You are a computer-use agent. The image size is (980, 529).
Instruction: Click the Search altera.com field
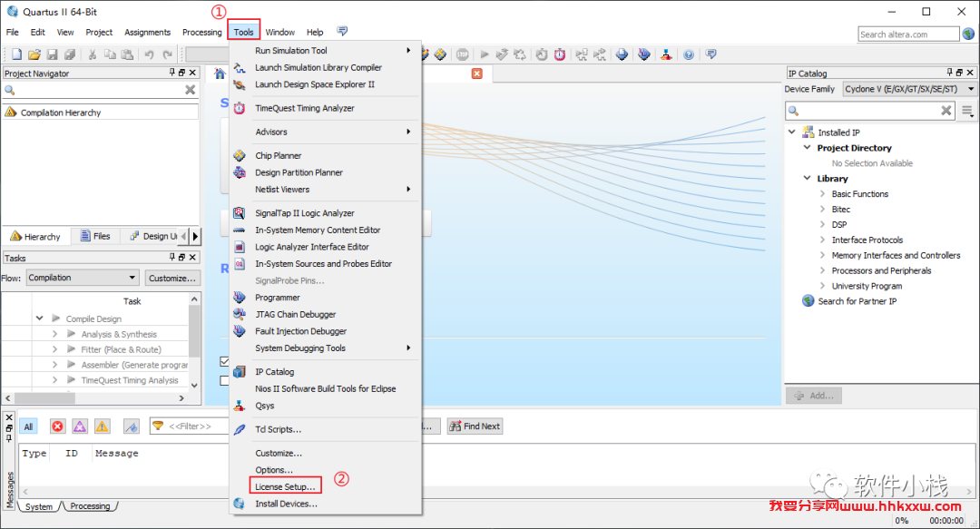tap(908, 34)
